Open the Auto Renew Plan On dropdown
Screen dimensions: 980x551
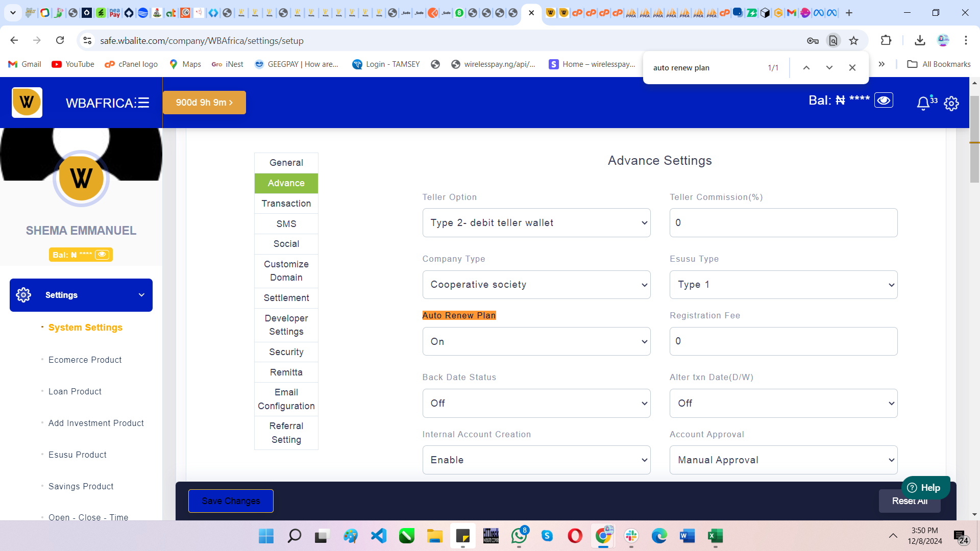pos(536,341)
